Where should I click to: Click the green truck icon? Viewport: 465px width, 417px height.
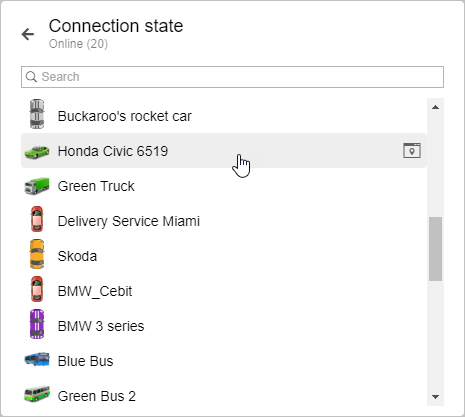coord(37,186)
